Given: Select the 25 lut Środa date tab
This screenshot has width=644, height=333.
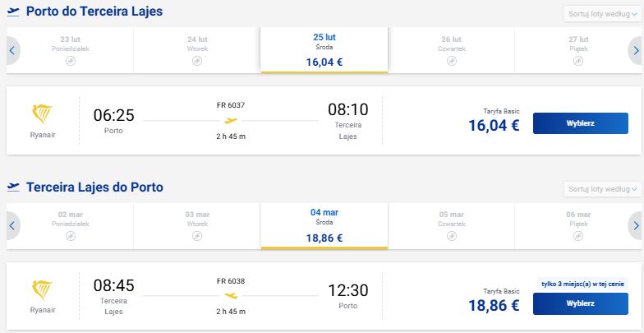Looking at the screenshot, I should point(324,50).
